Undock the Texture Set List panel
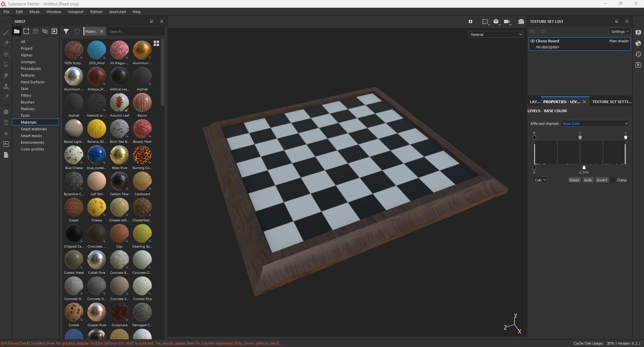This screenshot has height=347, width=644. pyautogui.click(x=616, y=21)
